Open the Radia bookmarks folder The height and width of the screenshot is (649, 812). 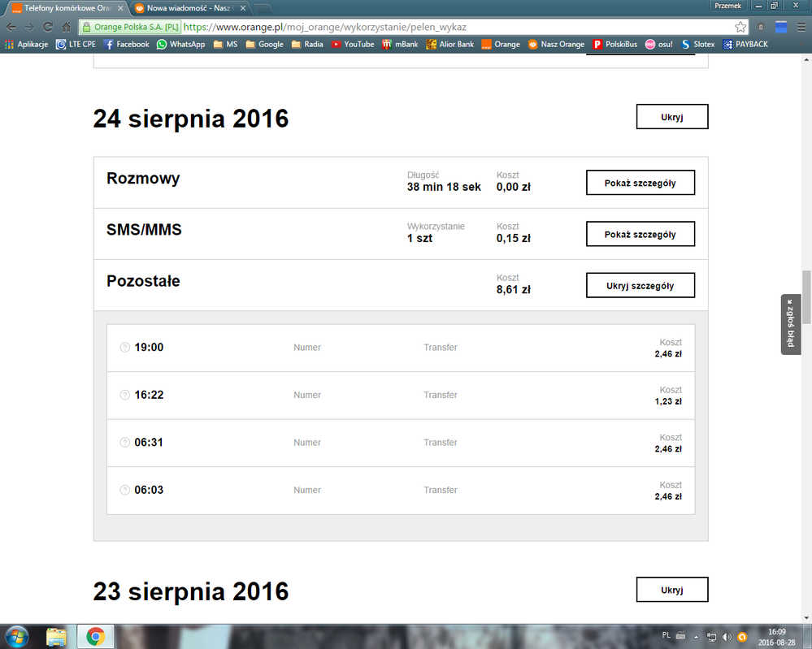click(x=307, y=45)
